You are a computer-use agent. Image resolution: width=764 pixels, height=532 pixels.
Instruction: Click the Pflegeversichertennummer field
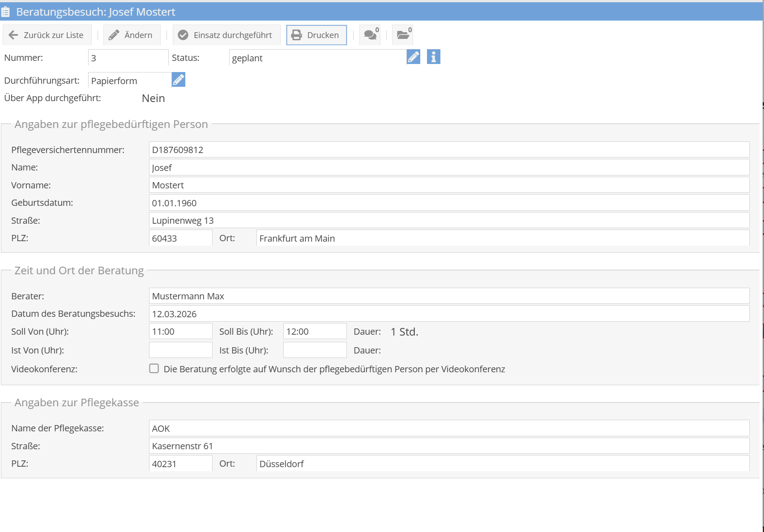(x=448, y=150)
